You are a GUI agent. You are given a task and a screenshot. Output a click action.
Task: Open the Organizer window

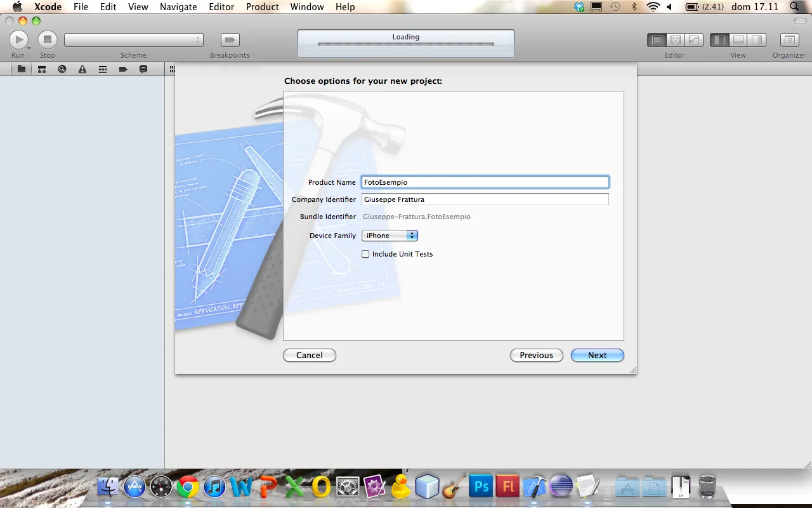(x=789, y=40)
